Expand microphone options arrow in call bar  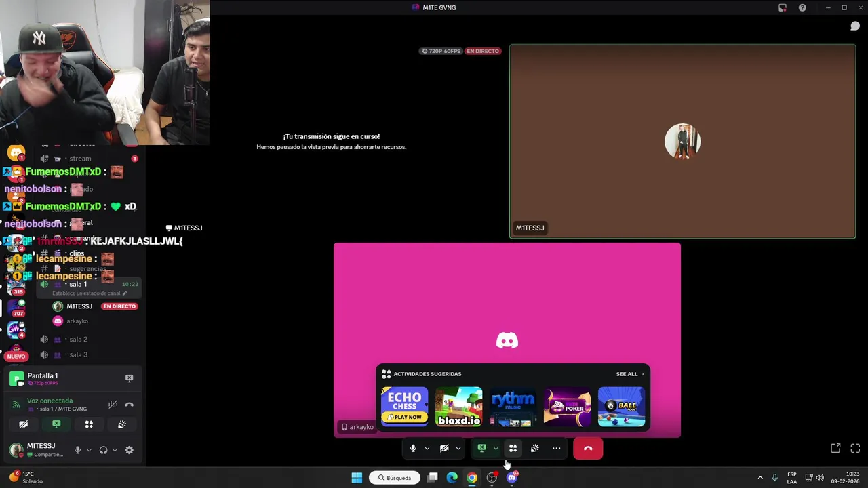[427, 448]
